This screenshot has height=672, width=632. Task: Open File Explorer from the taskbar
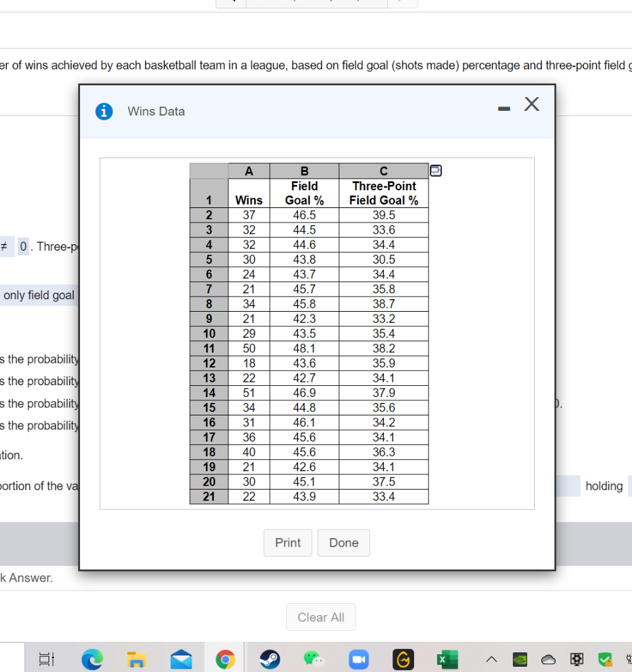pos(137,659)
